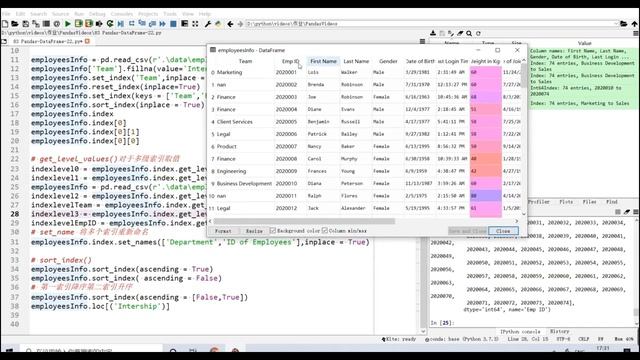Screen dimensions: 640x360
Task: Browse for a working directory folder icon
Action: click(624, 24)
